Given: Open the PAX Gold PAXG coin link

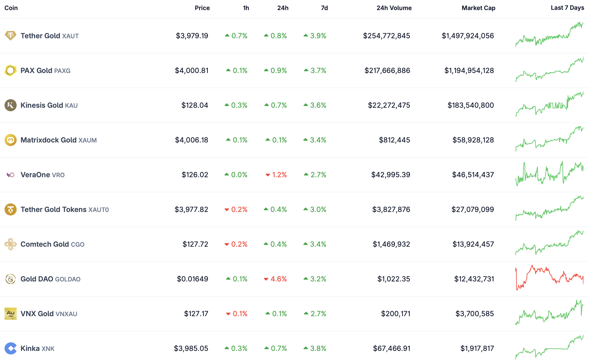Looking at the screenshot, I should tap(45, 70).
